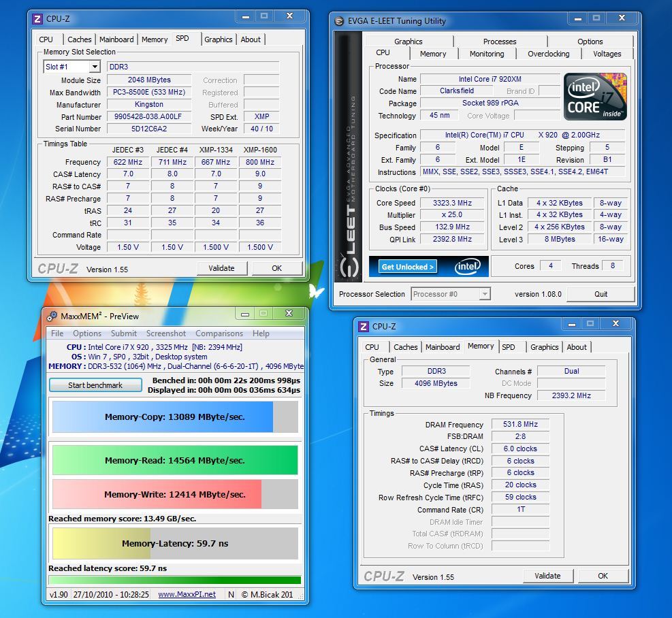Viewport: 672px width, 618px height.
Task: Click Start benchmark in MaxxMEM
Action: click(95, 385)
